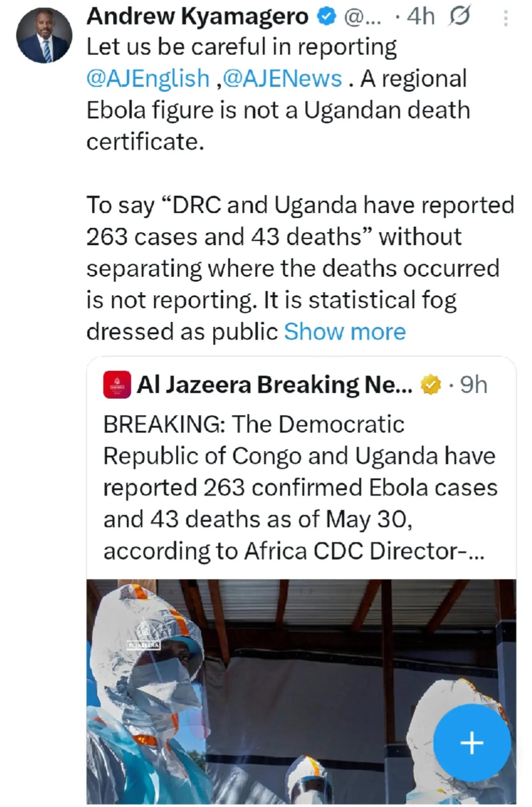Image resolution: width=532 pixels, height=807 pixels.
Task: Open the @AJEnglish mention
Action: pyautogui.click(x=148, y=78)
